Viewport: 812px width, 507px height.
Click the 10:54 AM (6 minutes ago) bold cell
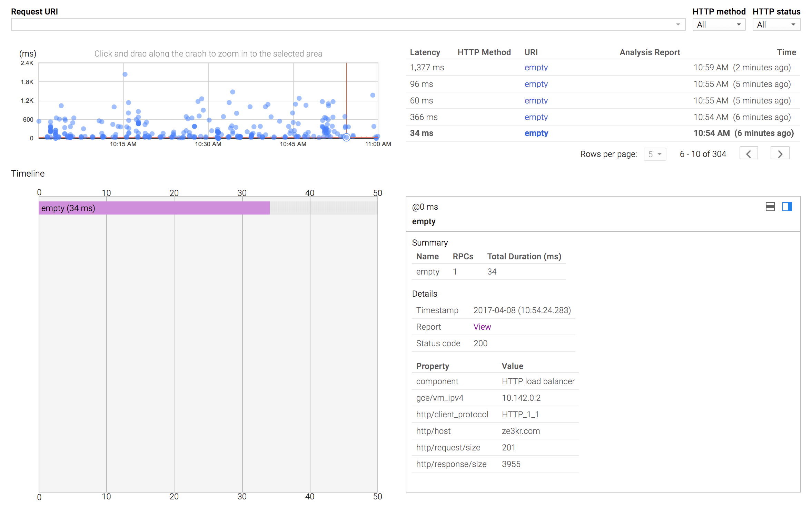743,133
